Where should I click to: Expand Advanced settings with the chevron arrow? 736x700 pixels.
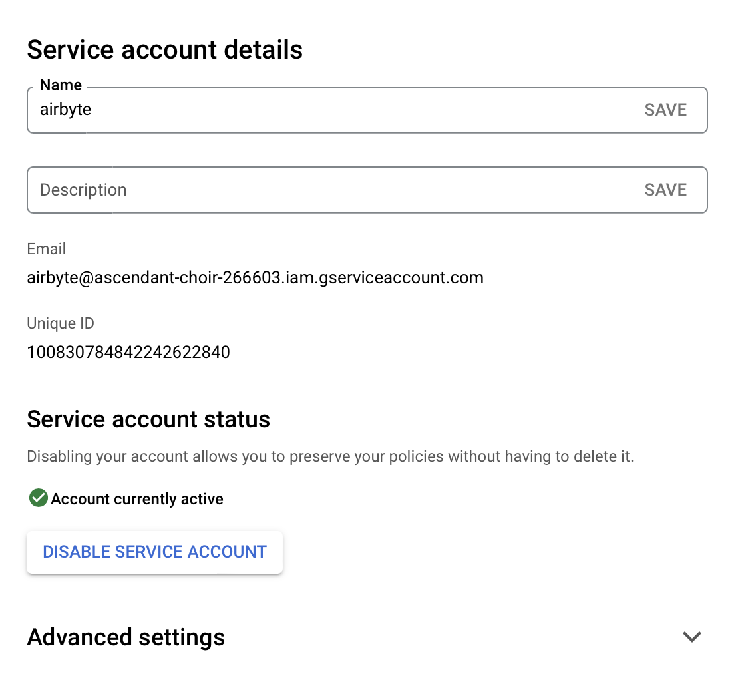tap(691, 637)
